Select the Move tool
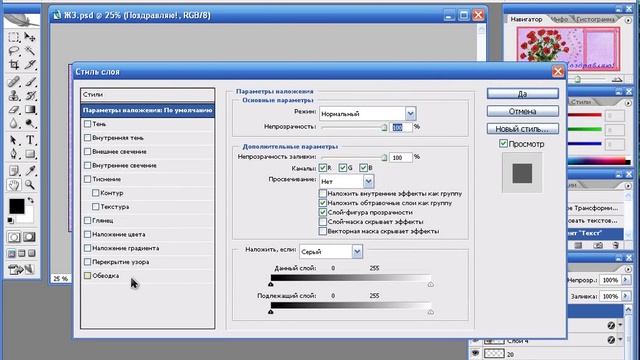Viewport: 640px width, 360px height. click(30, 37)
